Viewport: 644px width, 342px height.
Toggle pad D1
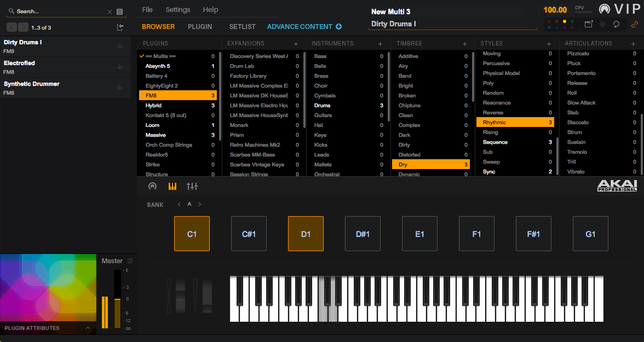(306, 234)
